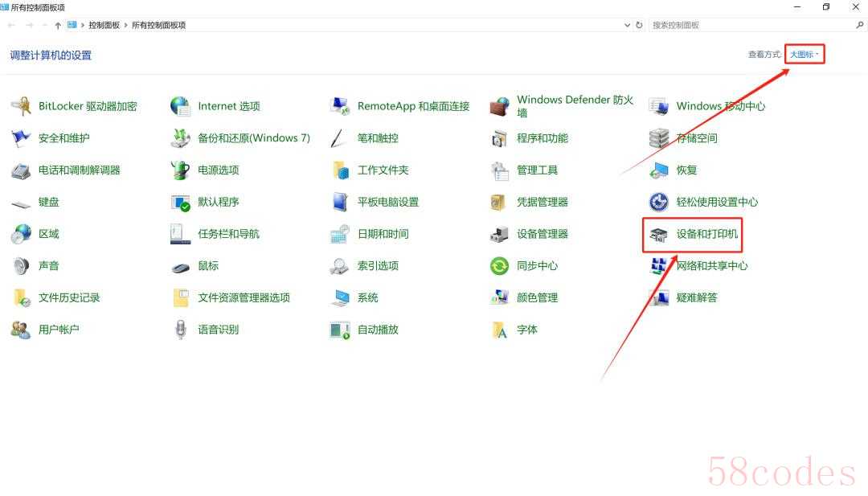
Task: Open the 设备和打印机 printer icon
Action: [x=659, y=234]
